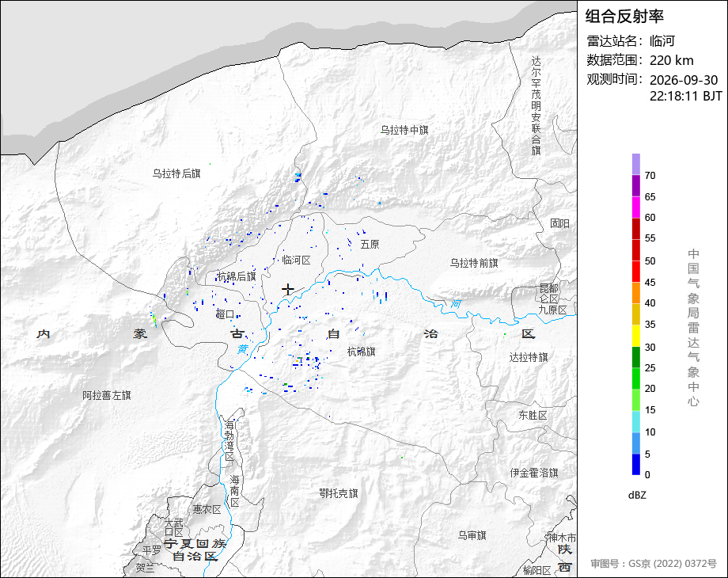The image size is (728, 578).
Task: Select the 5-10 dBZ light blue swatch
Action: [x=636, y=443]
